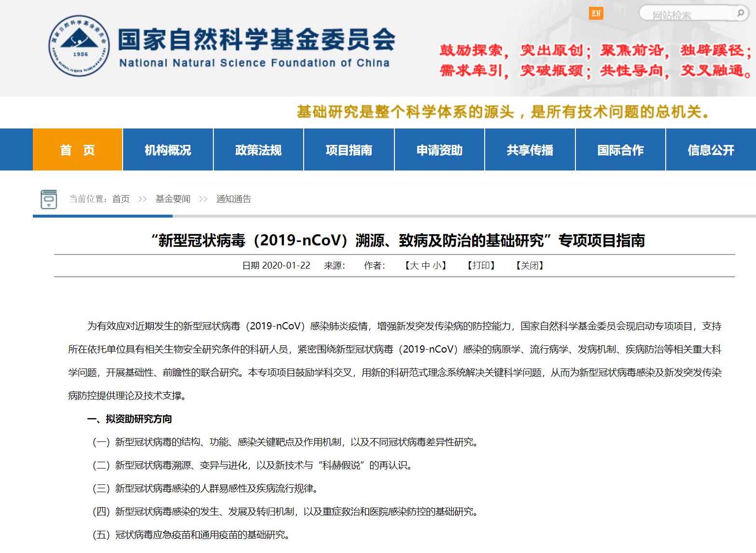Go to 基金要闻 in the breadcrumb
This screenshot has height=553, width=756.
point(173,199)
